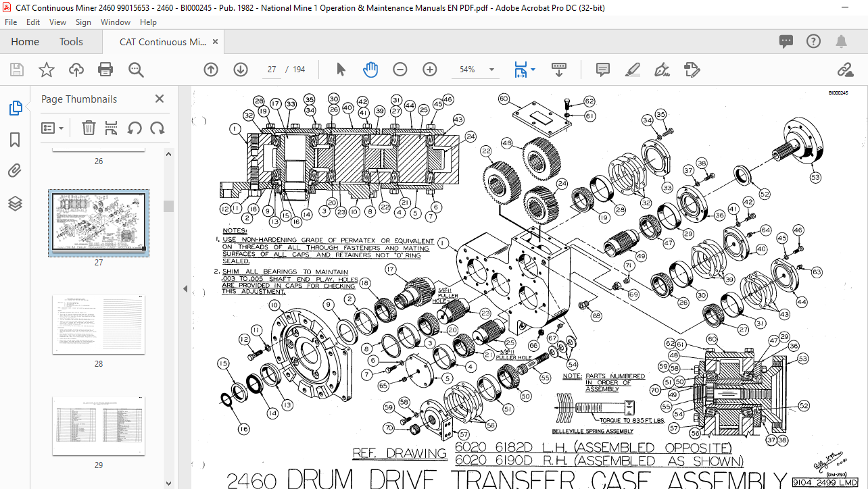Save the file using the floppy disk icon
The image size is (868, 489).
click(x=17, y=70)
